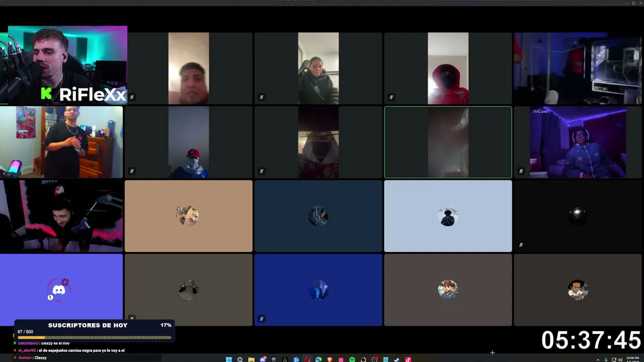Screen dimensions: 644x362
Task: Click the Suscriptores de Hoy progress bar
Action: [x=95, y=337]
